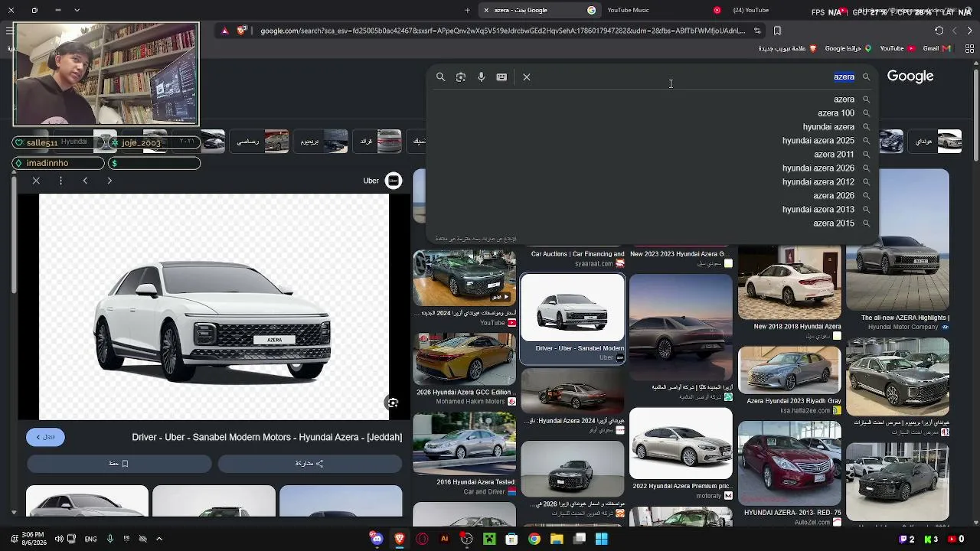
Task: Open the Minecraft taskbar icon
Action: click(489, 539)
